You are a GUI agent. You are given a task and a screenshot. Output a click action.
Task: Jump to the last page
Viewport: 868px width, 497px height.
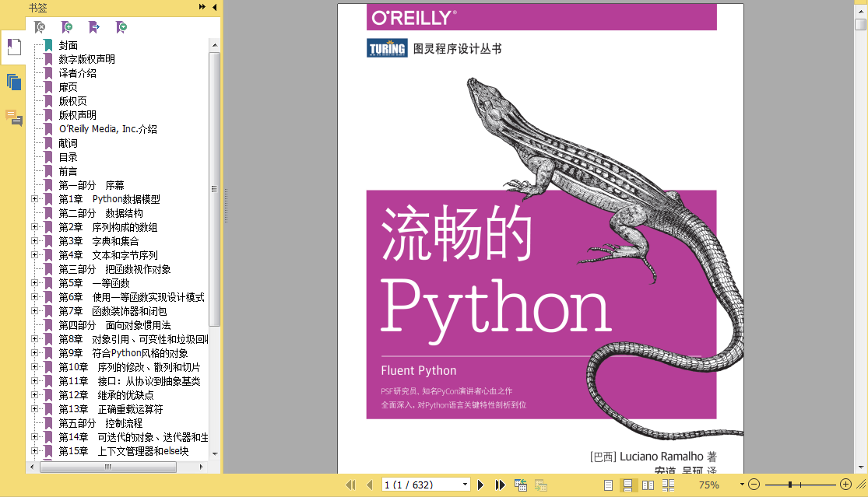coord(500,485)
